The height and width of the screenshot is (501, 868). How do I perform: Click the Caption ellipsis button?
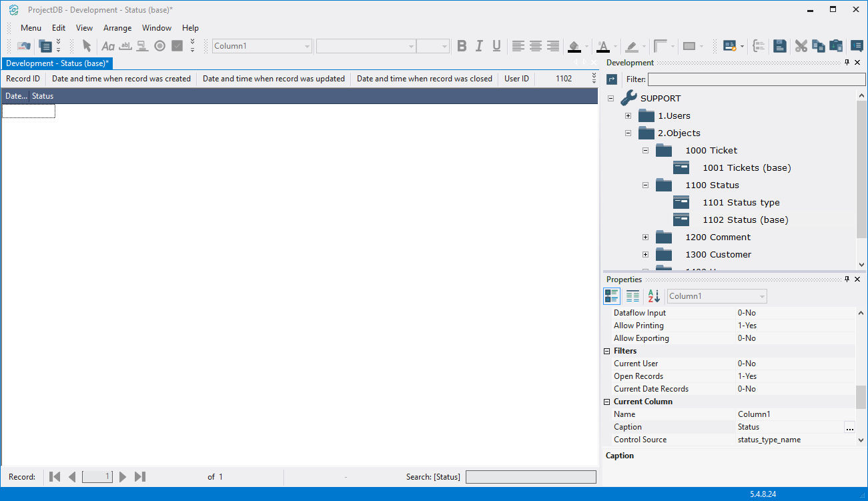(849, 428)
